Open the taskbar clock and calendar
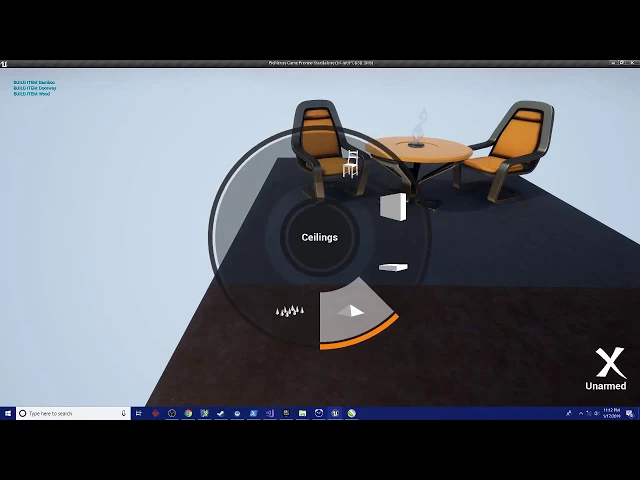This screenshot has height=480, width=640. pyautogui.click(x=612, y=413)
